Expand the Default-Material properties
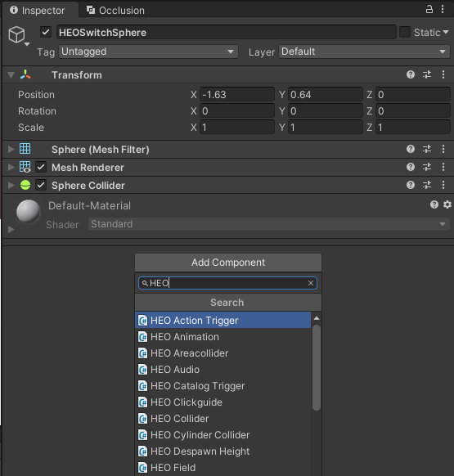The width and height of the screenshot is (454, 476). click(x=11, y=229)
